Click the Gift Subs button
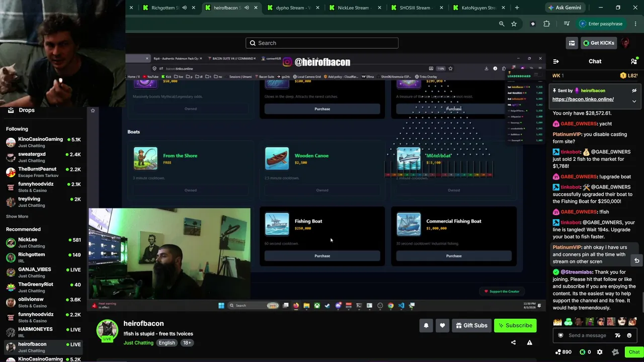The width and height of the screenshot is (644, 362). point(471,325)
